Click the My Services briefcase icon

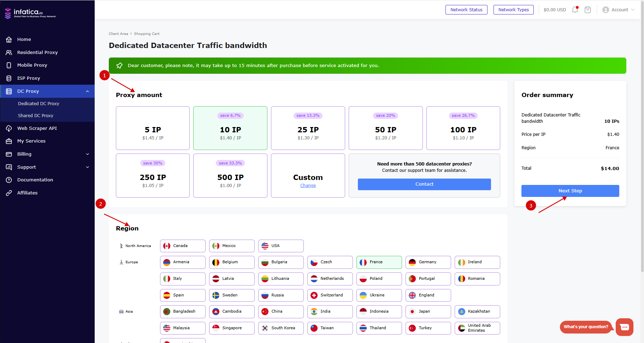pos(9,141)
